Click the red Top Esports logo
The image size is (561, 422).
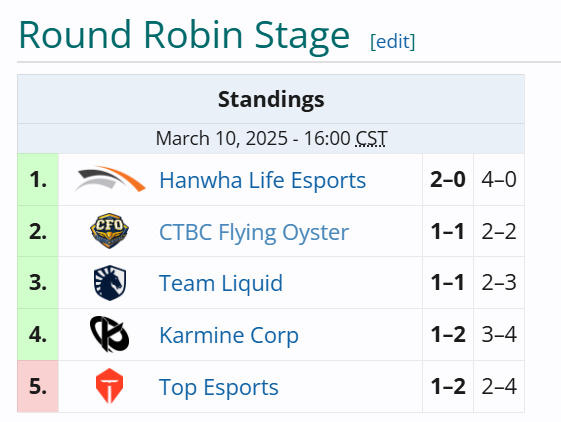(x=109, y=386)
